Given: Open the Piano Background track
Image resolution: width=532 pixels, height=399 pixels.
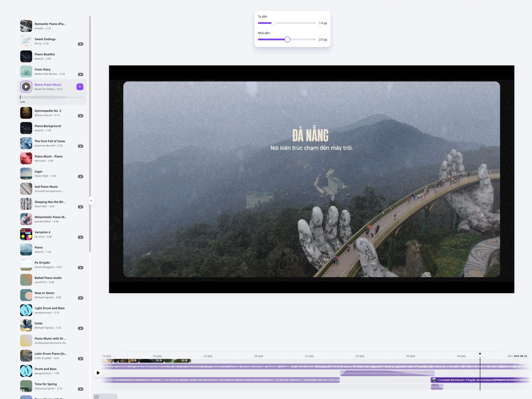Looking at the screenshot, I should tap(52, 128).
